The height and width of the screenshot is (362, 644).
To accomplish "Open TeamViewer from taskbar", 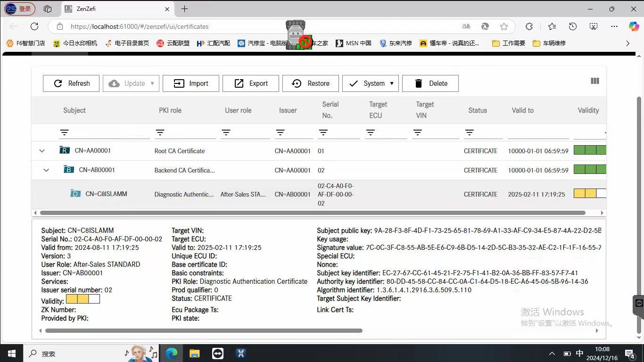I will 217,353.
